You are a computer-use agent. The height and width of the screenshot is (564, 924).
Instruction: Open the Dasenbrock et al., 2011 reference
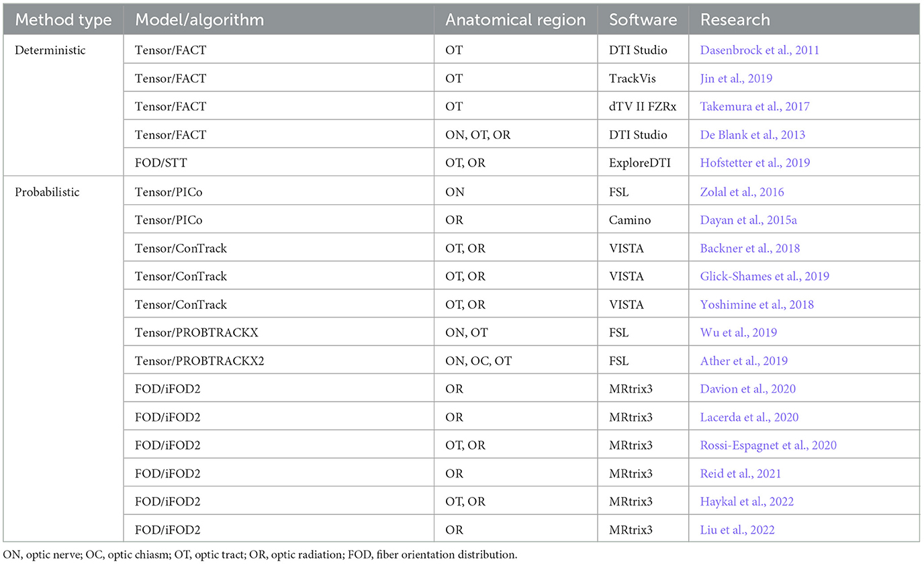(759, 50)
